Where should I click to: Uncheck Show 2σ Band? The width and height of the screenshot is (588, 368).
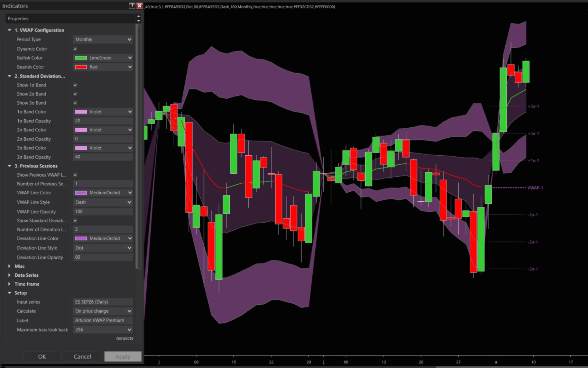point(75,94)
